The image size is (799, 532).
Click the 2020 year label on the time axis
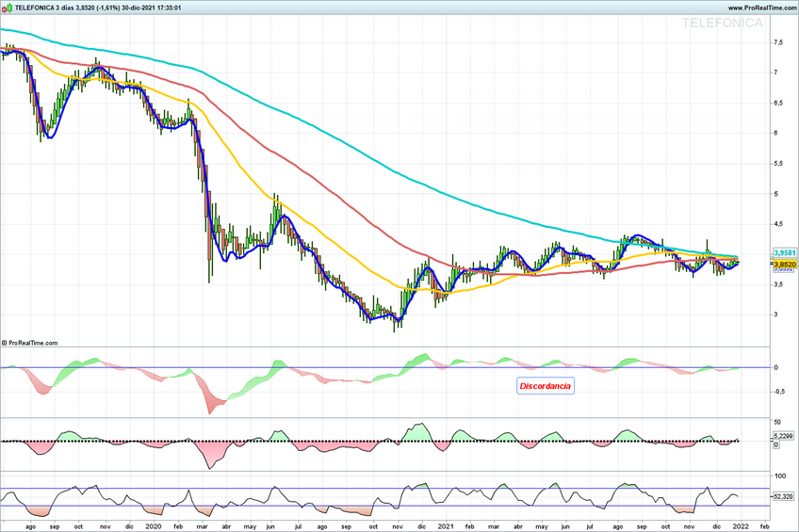click(x=154, y=526)
